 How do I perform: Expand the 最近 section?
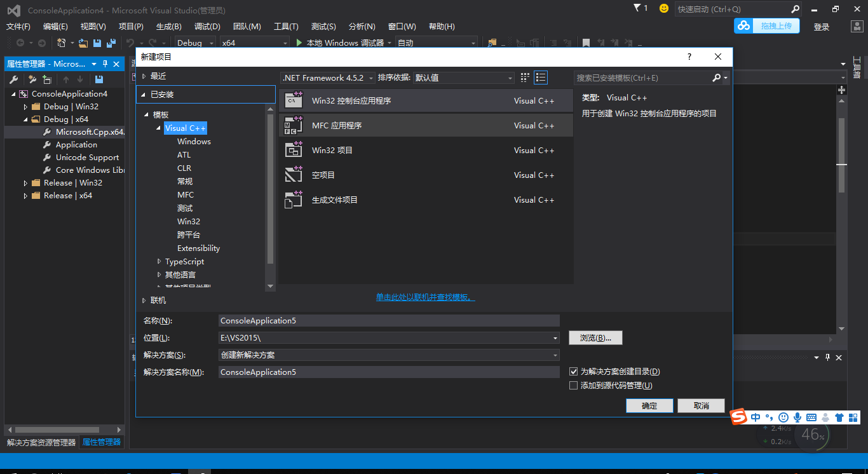click(x=144, y=76)
